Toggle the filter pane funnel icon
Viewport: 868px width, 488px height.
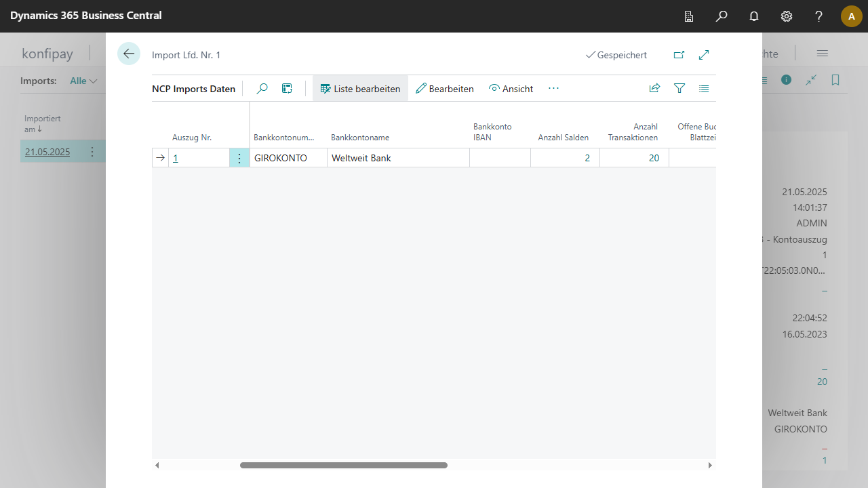coord(679,88)
